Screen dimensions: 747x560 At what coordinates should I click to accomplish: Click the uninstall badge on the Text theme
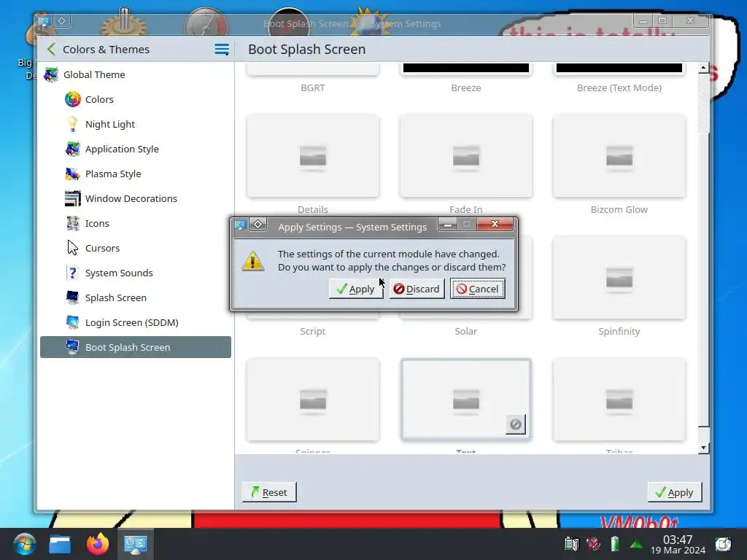click(x=516, y=424)
